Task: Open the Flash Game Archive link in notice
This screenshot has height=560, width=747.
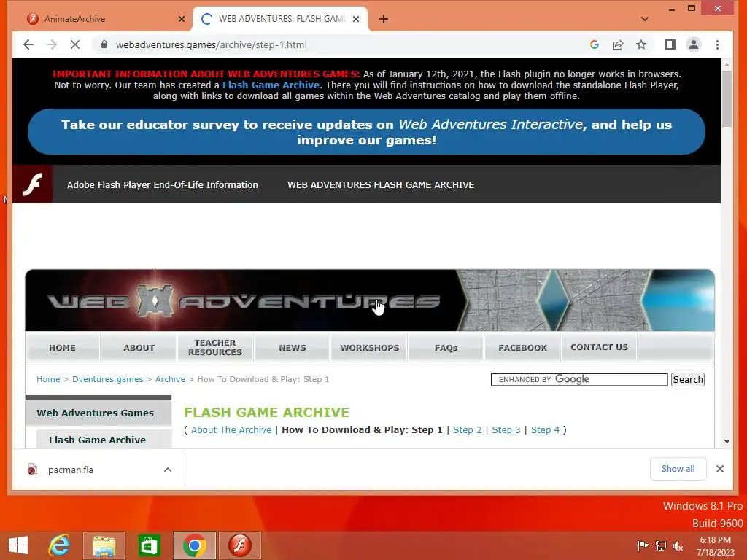Action: pyautogui.click(x=271, y=85)
